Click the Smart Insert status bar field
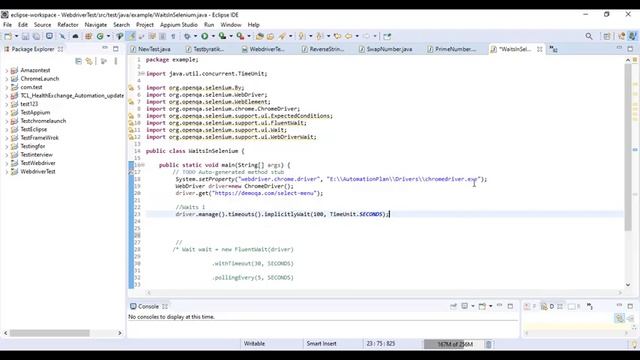 [x=321, y=344]
